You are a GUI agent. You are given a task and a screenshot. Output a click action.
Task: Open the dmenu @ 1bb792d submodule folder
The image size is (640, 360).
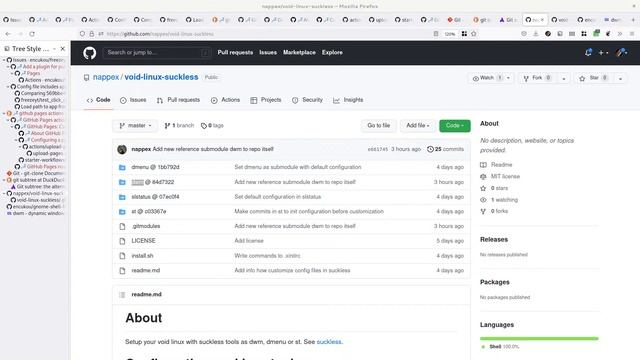[x=155, y=167]
